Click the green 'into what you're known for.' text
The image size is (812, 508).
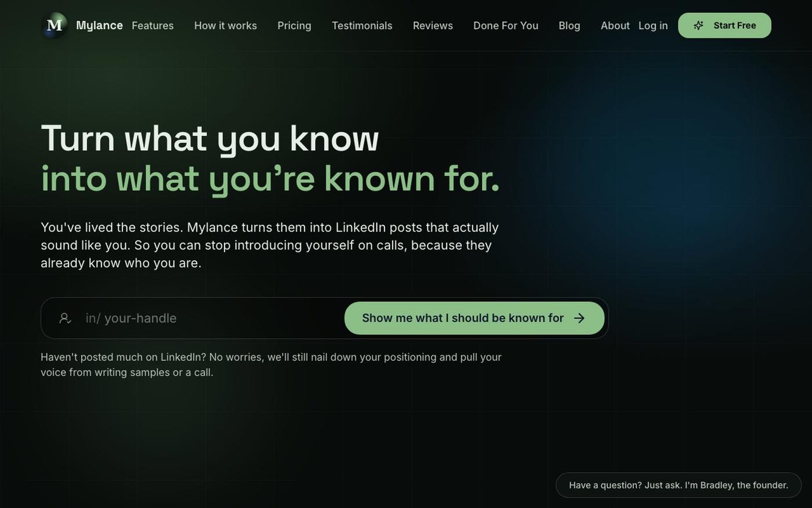click(x=270, y=179)
